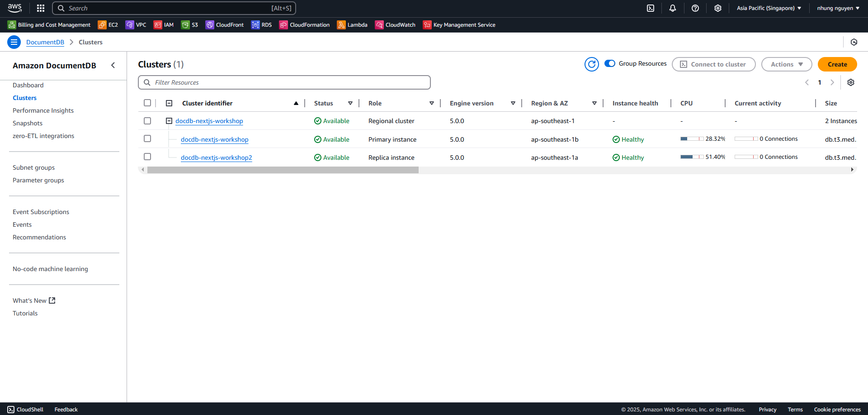Screen dimensions: 868x415
Task: Toggle the hamburger navigation menu
Action: pyautogui.click(x=14, y=42)
